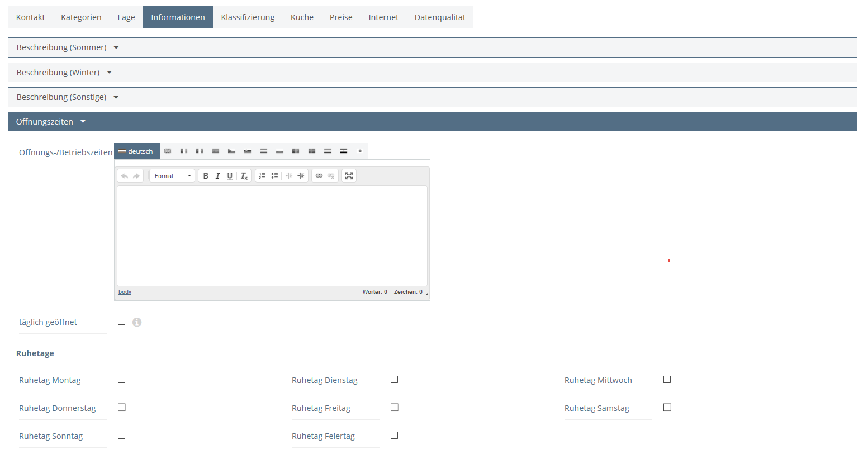Check Ruhetag Sonntag

point(121,436)
